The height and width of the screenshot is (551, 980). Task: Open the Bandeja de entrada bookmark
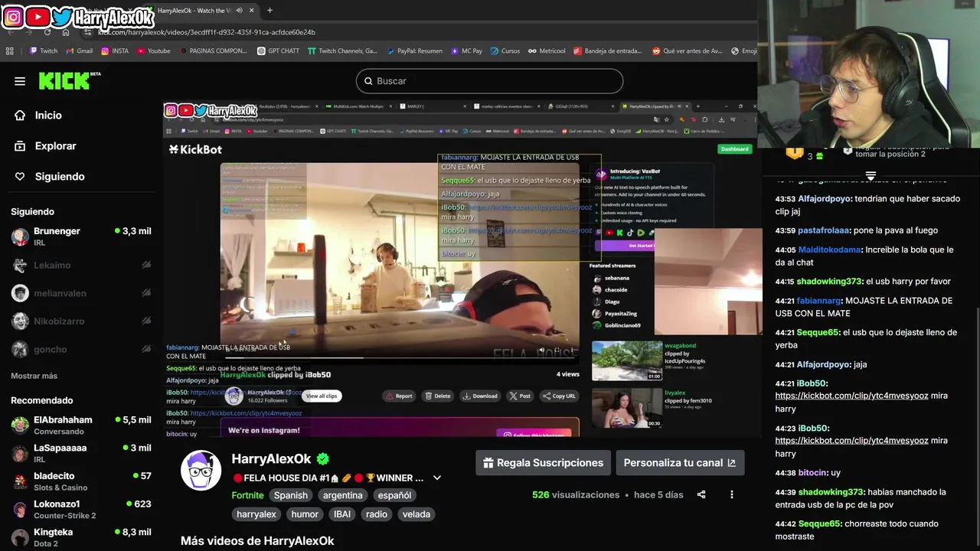(x=607, y=51)
